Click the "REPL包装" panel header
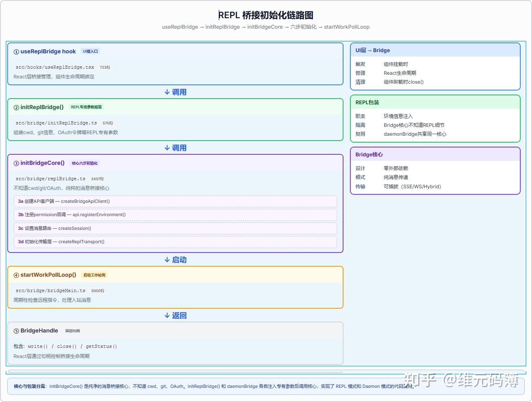532x402 pixels. point(435,103)
